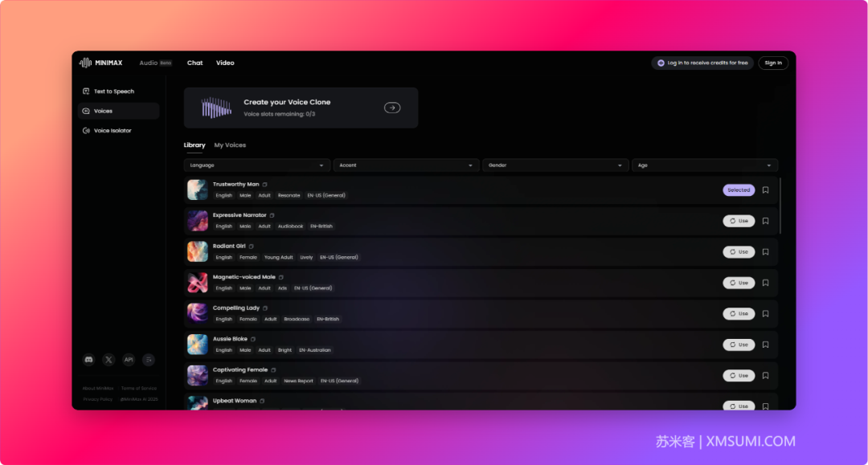
Task: Copy the Radiant Girl voice ID
Action: coord(251,247)
